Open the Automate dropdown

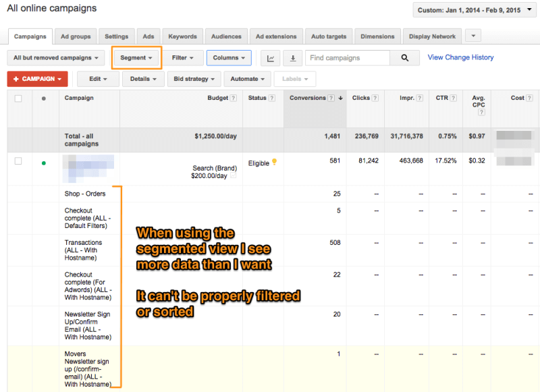pos(247,79)
